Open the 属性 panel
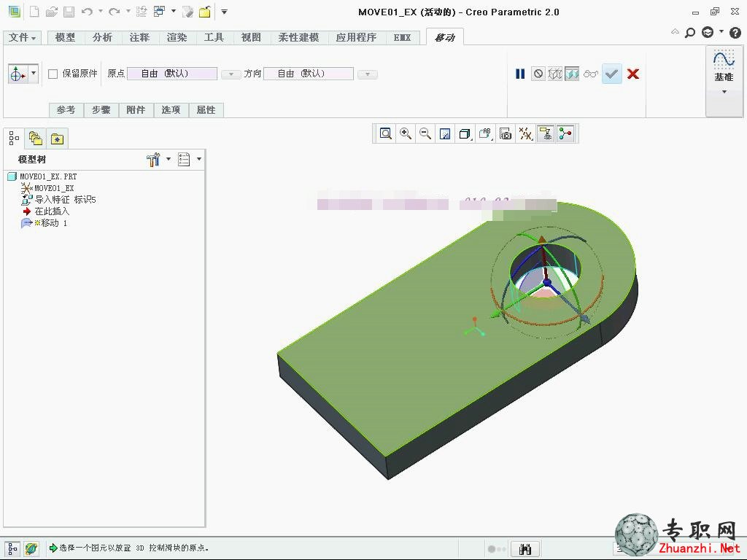The image size is (747, 560). coord(206,110)
